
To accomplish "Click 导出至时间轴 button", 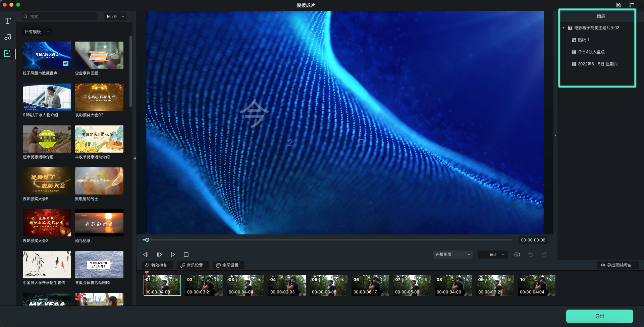I will tap(616, 265).
